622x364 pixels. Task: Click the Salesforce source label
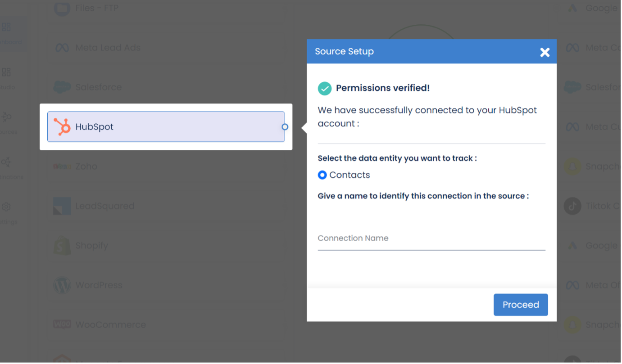99,87
